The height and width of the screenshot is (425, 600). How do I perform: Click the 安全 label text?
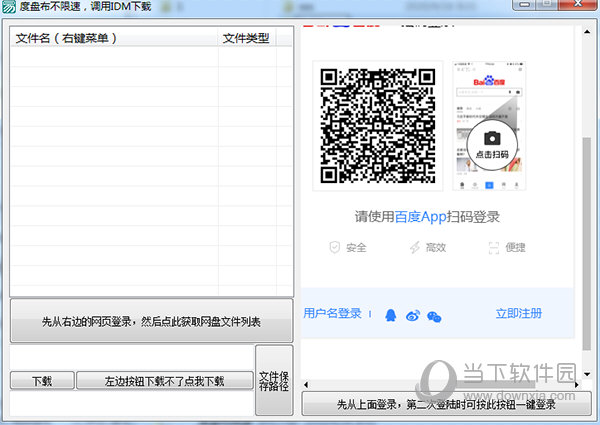[x=356, y=248]
